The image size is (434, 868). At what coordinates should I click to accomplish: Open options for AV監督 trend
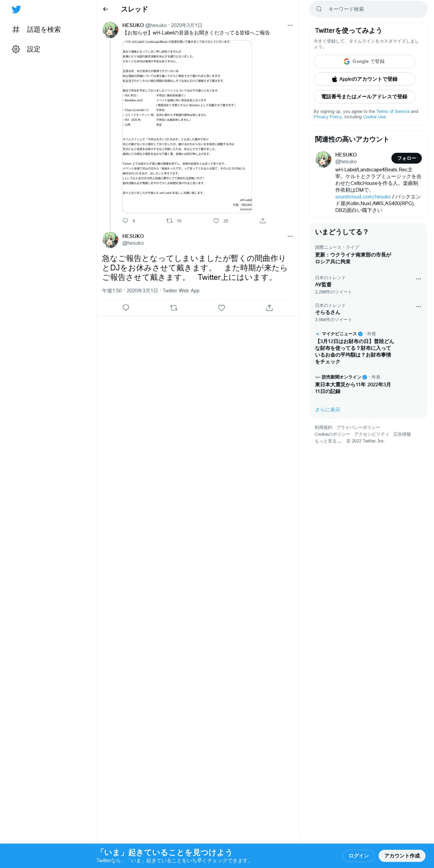click(x=418, y=279)
